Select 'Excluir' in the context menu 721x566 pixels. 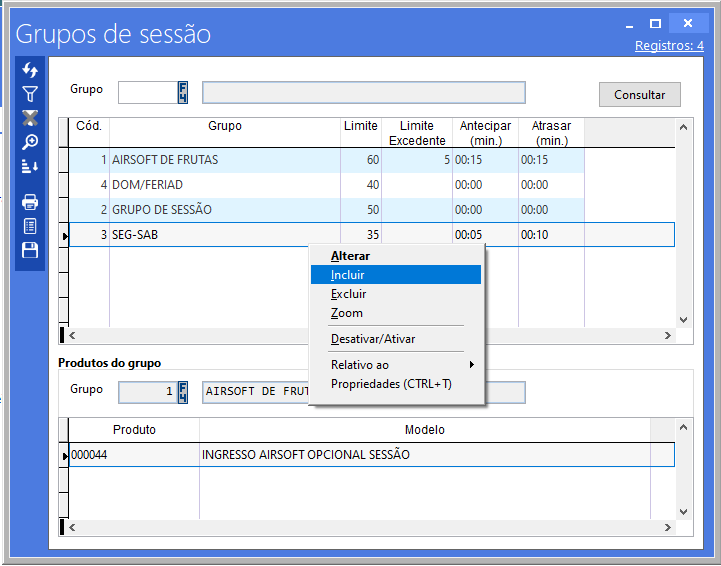click(x=348, y=294)
